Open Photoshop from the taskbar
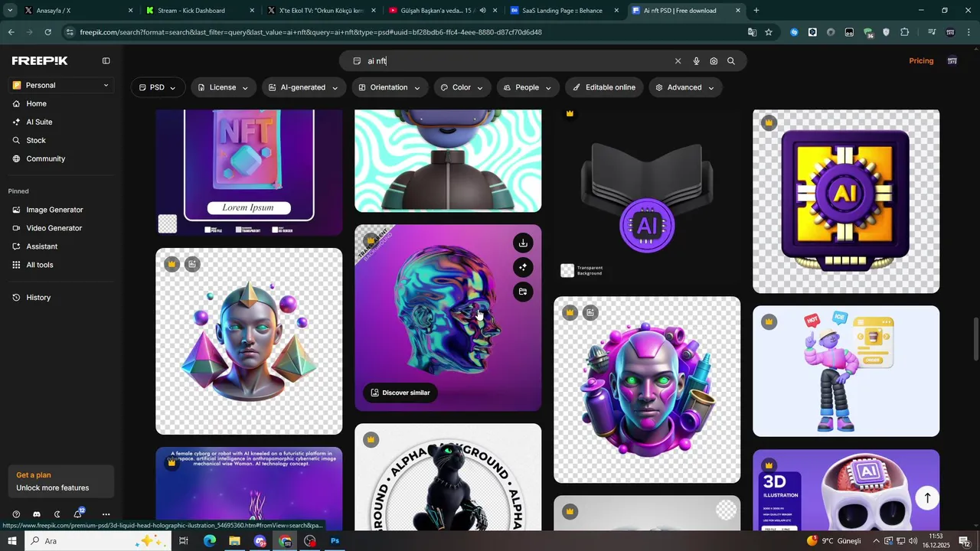 pyautogui.click(x=335, y=541)
